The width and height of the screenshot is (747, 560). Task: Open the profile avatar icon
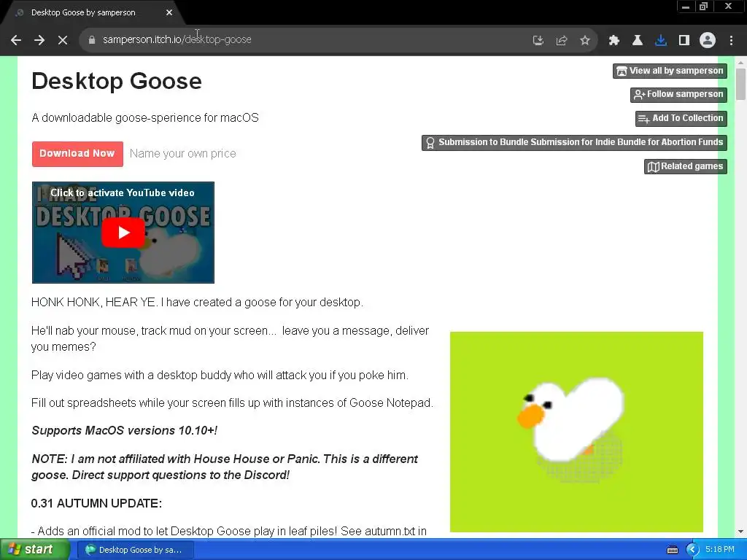708,41
